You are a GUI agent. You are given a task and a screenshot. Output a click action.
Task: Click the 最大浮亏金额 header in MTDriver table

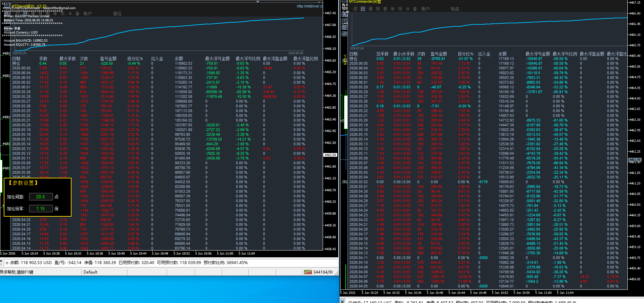click(x=217, y=59)
